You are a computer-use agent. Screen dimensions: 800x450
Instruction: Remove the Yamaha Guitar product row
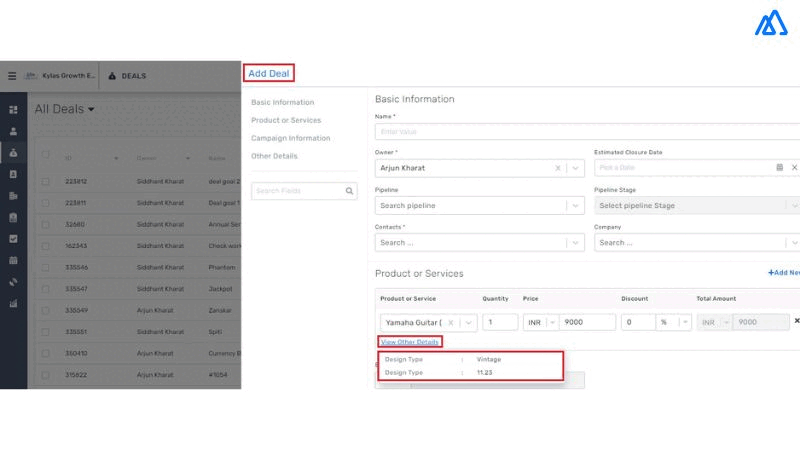(x=796, y=321)
